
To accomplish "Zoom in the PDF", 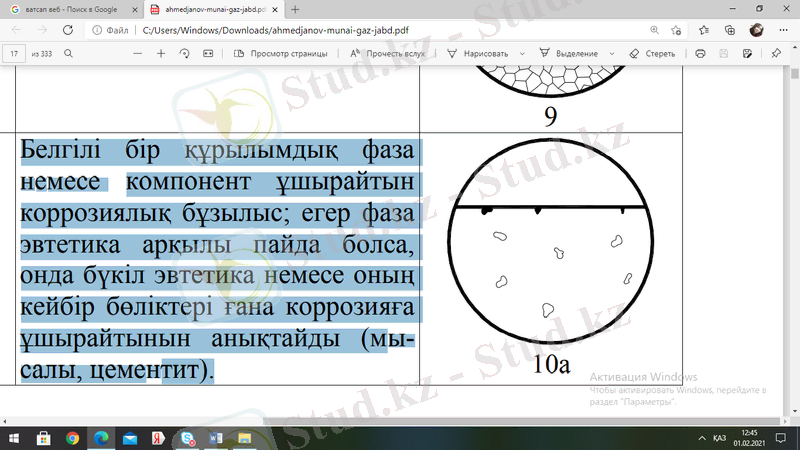I will pos(161,54).
